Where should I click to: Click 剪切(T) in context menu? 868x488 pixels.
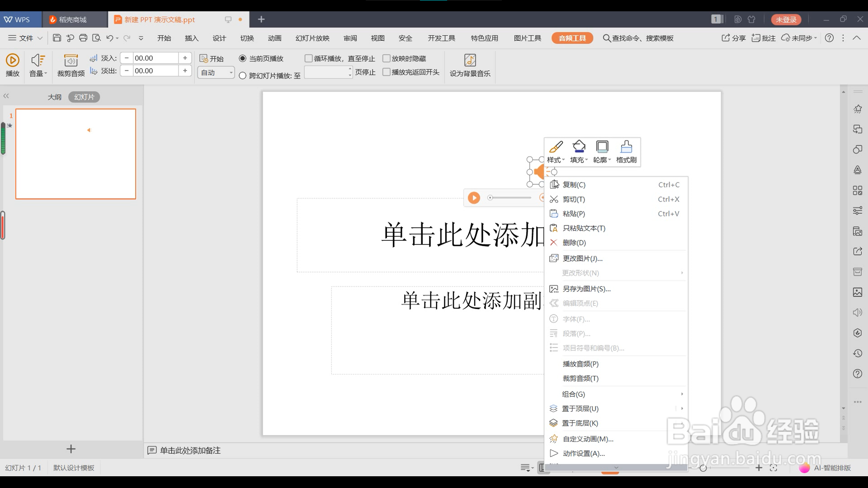(617, 199)
